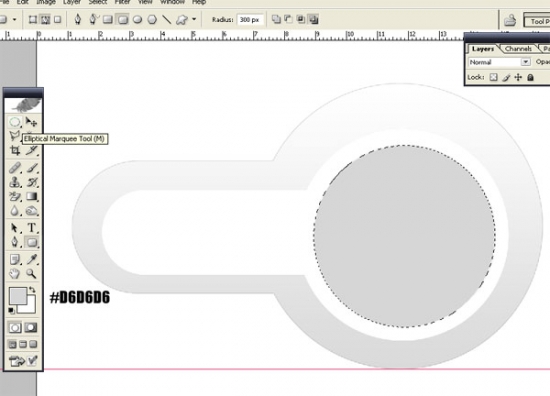This screenshot has height=396, width=550.
Task: Choose Freeform Pen in the options bar
Action: [93, 19]
